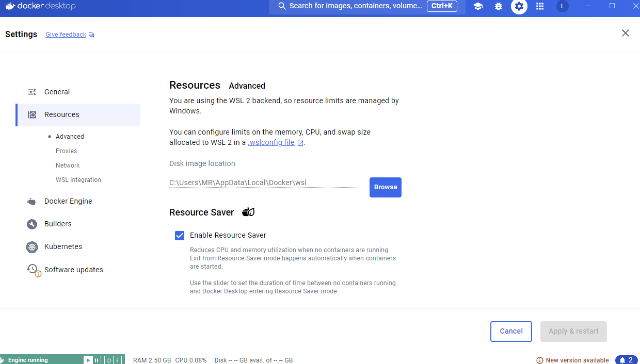Screen dimensions: 640x364
Task: Click the New version available text
Action: tap(578, 360)
